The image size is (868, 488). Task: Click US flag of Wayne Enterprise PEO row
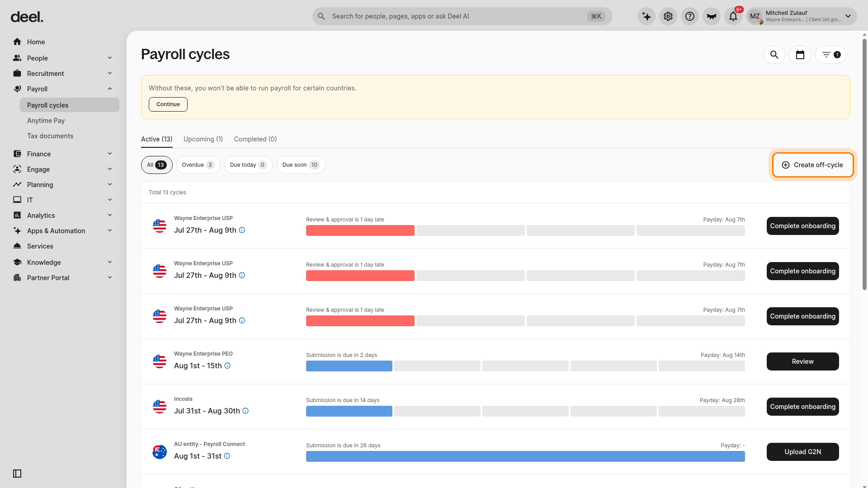[x=160, y=361]
